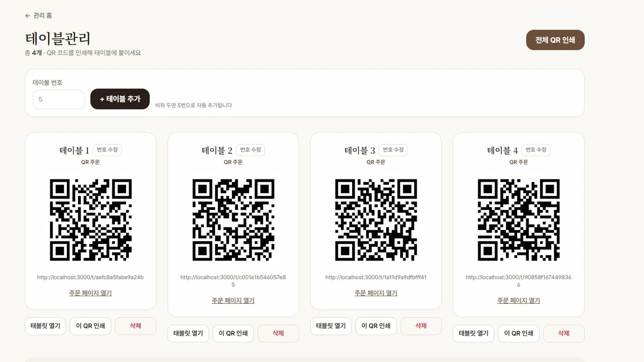
Task: Click '태블릿 열기' under 테이블 4
Action: tap(474, 334)
